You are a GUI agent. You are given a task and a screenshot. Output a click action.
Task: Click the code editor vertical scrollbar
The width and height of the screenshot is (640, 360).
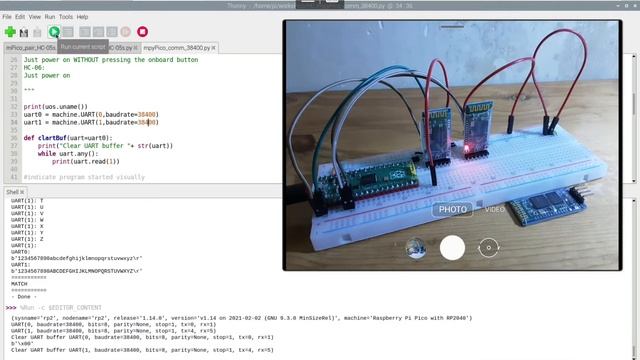(634, 118)
